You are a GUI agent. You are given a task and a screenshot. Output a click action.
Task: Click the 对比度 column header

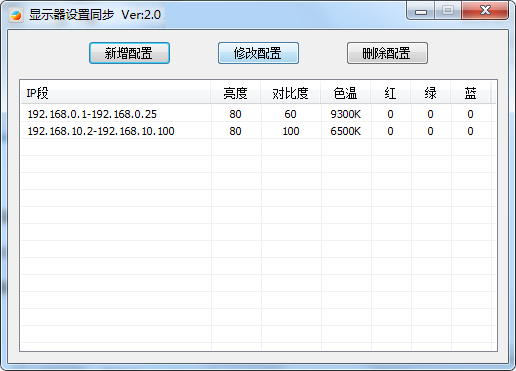tap(290, 93)
